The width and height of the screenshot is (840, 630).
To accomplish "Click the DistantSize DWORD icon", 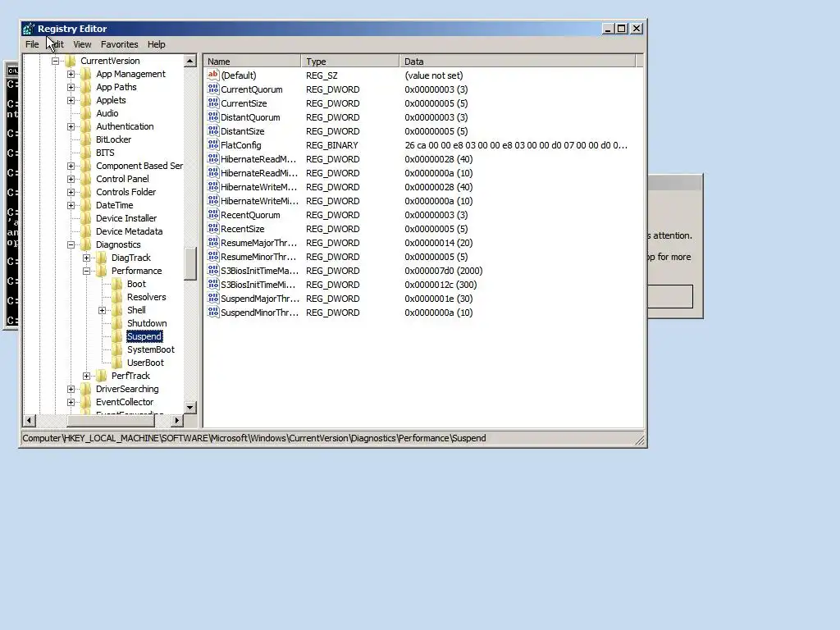I will tap(213, 130).
